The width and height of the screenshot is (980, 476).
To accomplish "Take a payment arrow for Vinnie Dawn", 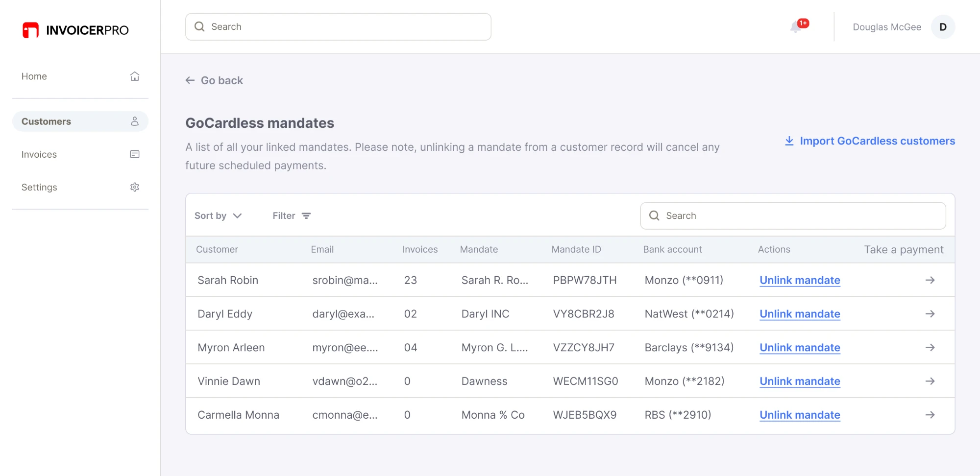I will [x=930, y=381].
